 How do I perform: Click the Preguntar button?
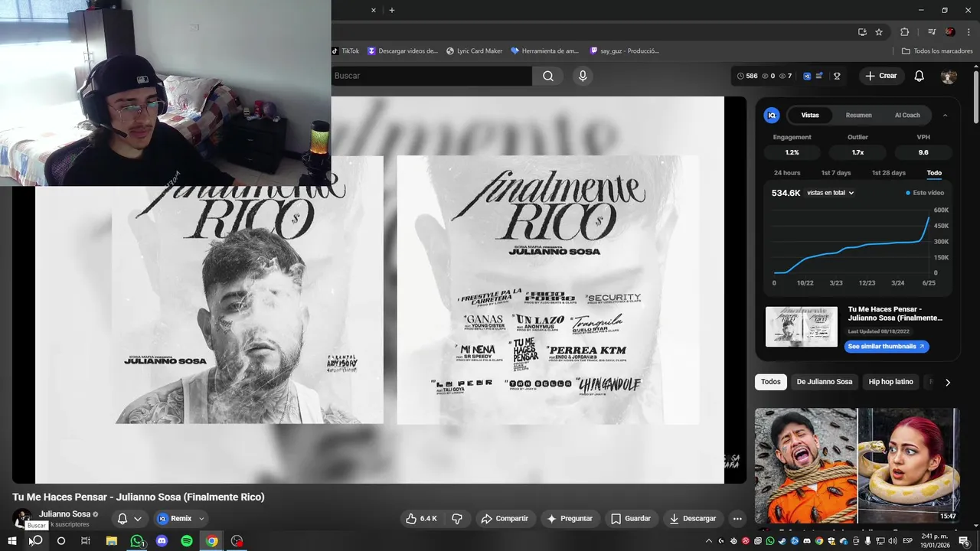point(570,518)
